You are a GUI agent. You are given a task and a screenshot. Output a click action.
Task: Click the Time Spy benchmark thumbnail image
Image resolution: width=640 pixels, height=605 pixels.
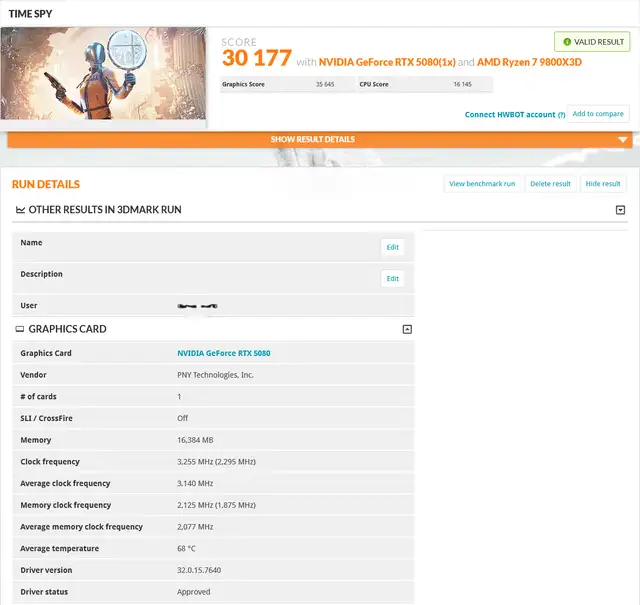[103, 73]
